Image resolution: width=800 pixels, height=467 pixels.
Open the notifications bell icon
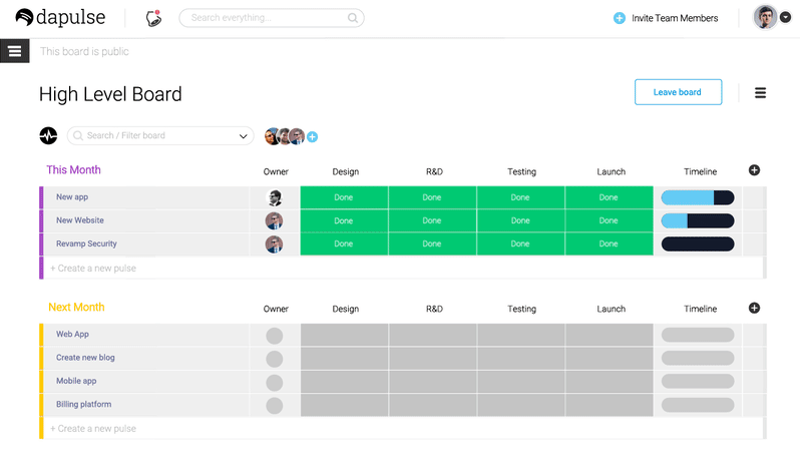click(x=153, y=18)
